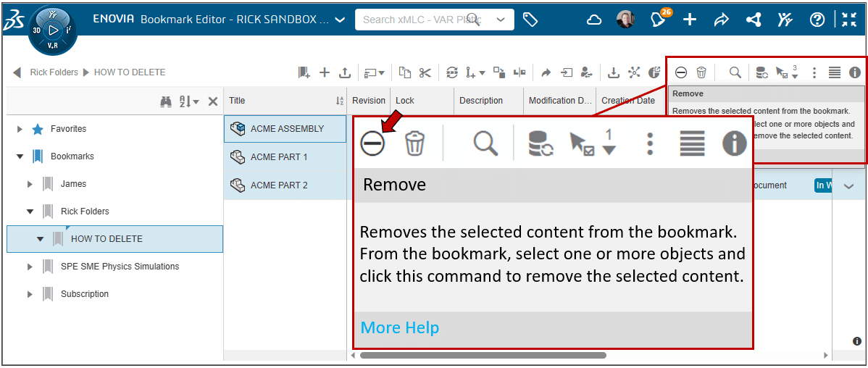Open the vertical three-dots more menu
Screen dimensions: 868x368
tap(814, 72)
